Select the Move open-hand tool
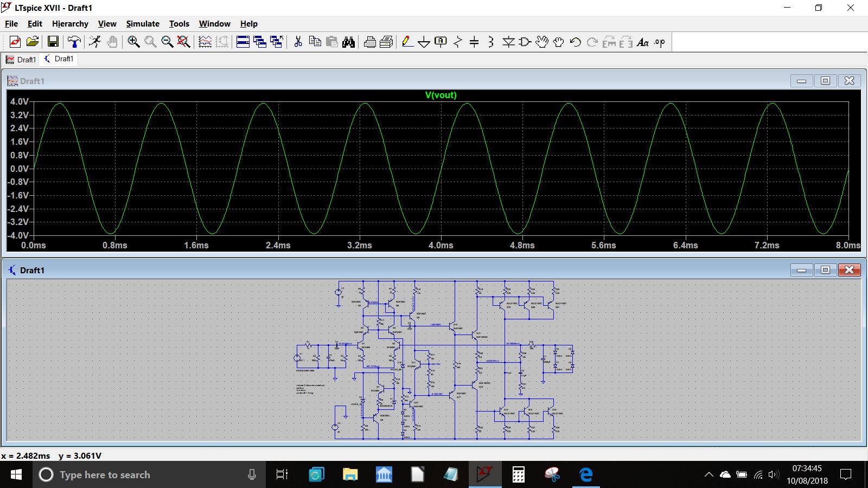This screenshot has height=488, width=868. [541, 42]
